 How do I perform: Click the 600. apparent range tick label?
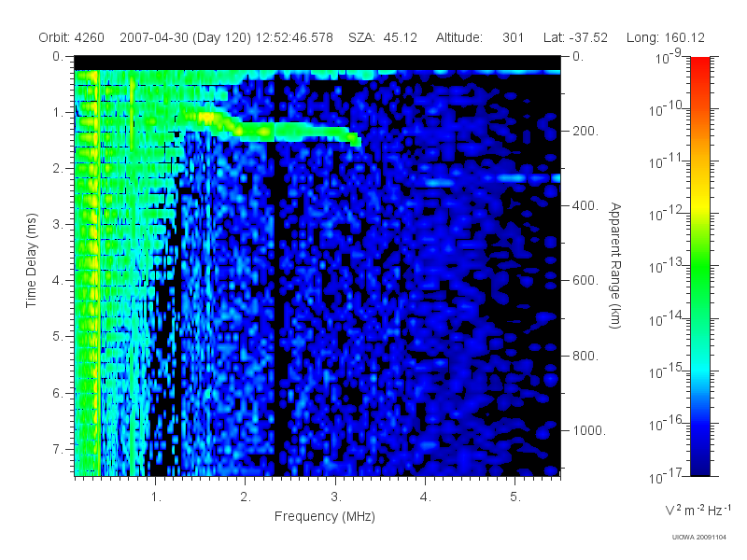pyautogui.click(x=585, y=281)
